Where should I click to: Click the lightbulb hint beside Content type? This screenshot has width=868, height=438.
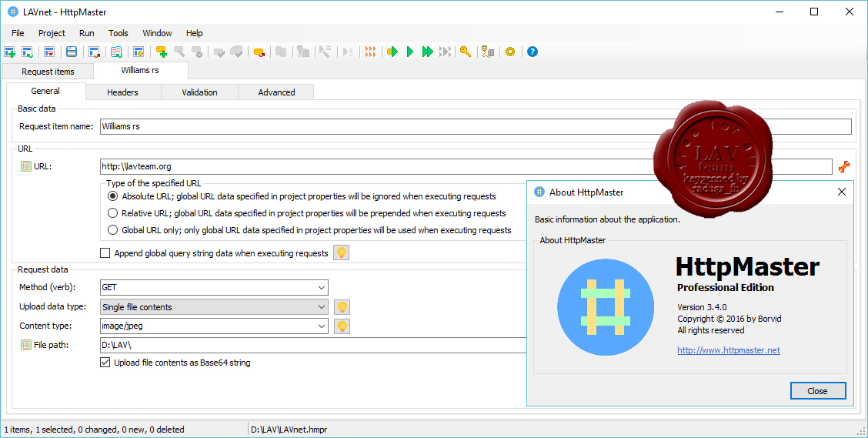click(x=342, y=326)
